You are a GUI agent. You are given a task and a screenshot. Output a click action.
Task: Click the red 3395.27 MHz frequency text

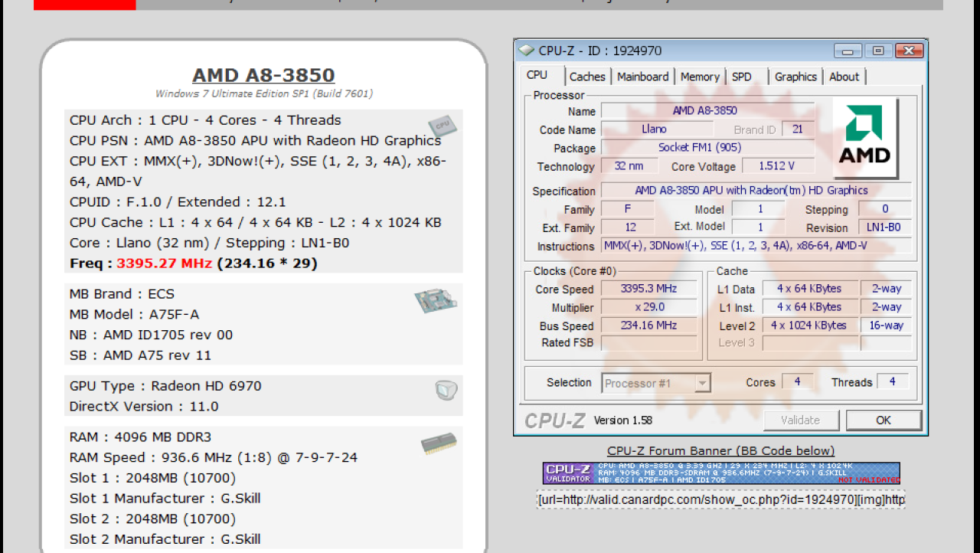pos(165,263)
